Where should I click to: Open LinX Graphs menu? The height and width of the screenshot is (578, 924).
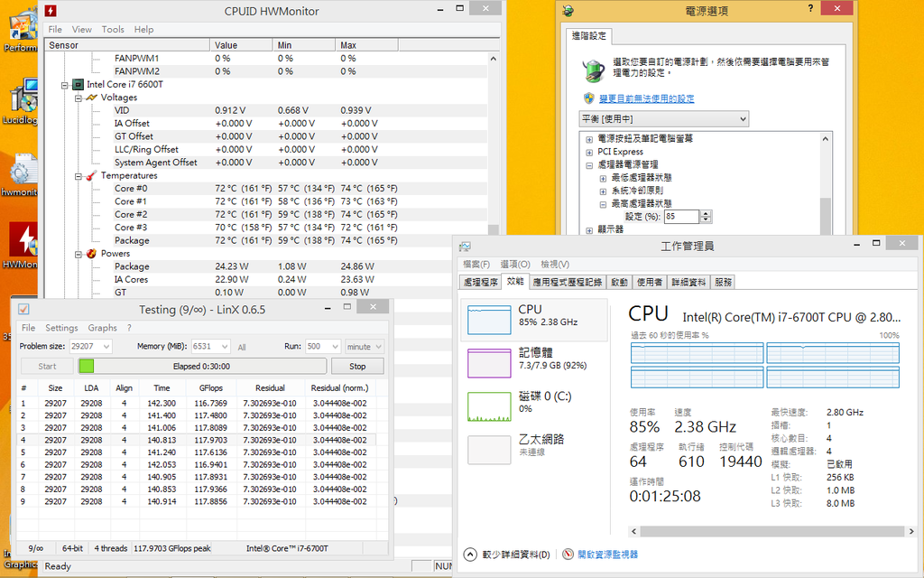(x=103, y=327)
